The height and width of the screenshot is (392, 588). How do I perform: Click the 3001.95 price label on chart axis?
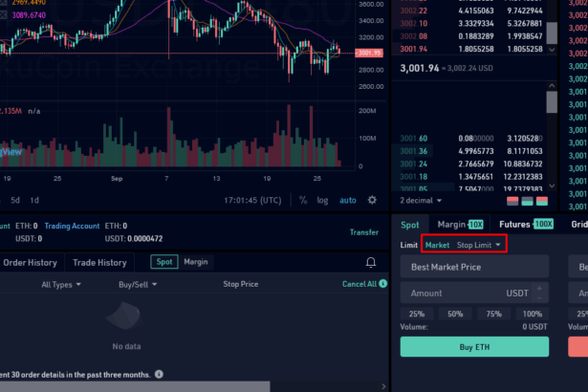[x=369, y=53]
